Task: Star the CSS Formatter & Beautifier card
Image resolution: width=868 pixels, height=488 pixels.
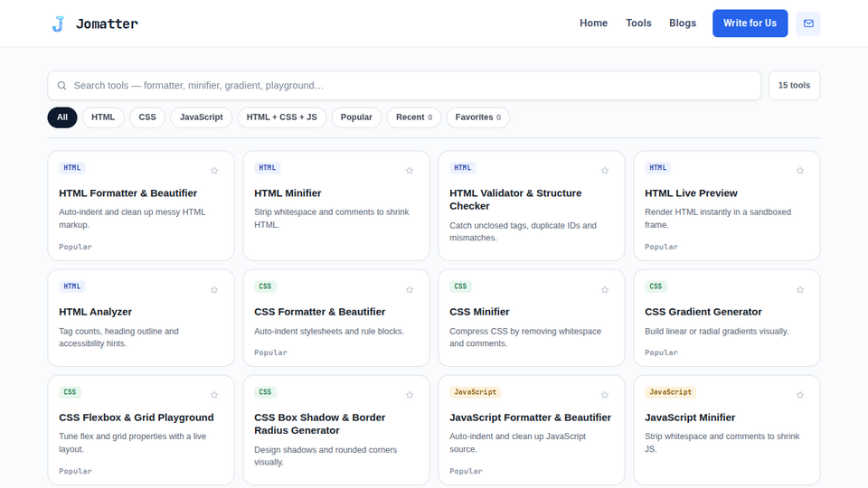Action: tap(410, 289)
